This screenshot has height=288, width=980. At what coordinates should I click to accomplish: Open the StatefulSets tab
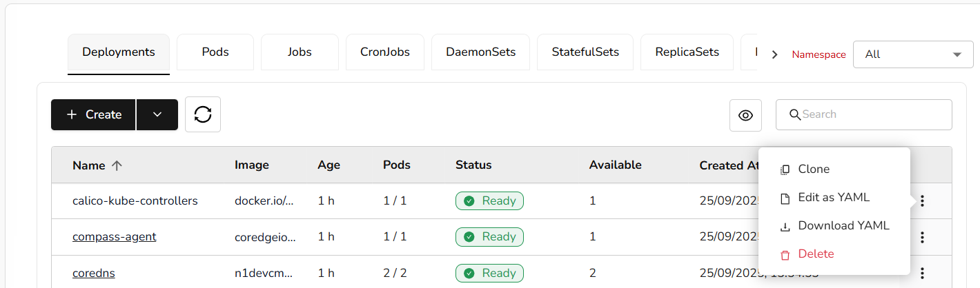tap(585, 52)
